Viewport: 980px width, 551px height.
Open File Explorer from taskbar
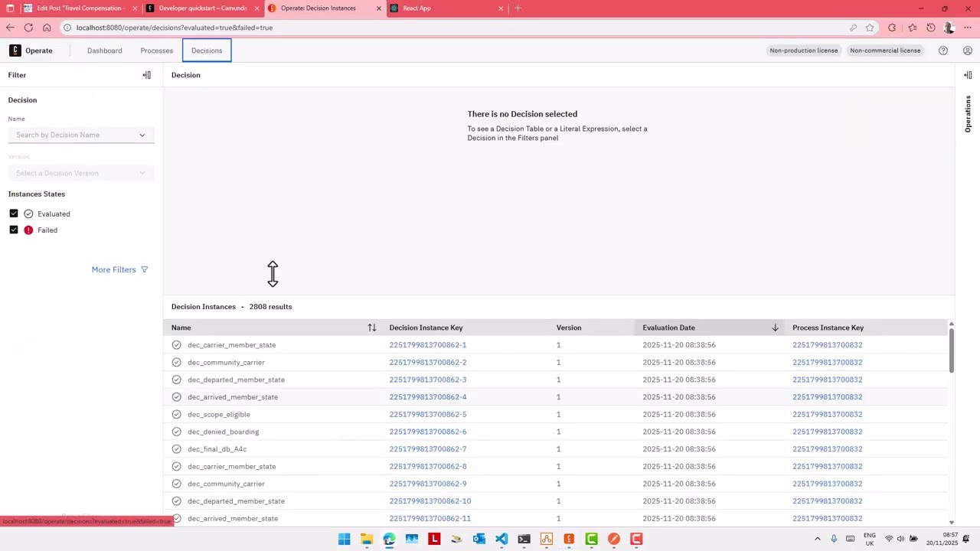point(367,540)
